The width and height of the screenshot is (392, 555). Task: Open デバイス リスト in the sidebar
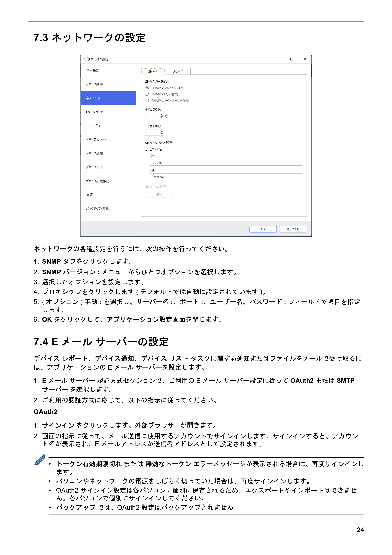(x=108, y=167)
